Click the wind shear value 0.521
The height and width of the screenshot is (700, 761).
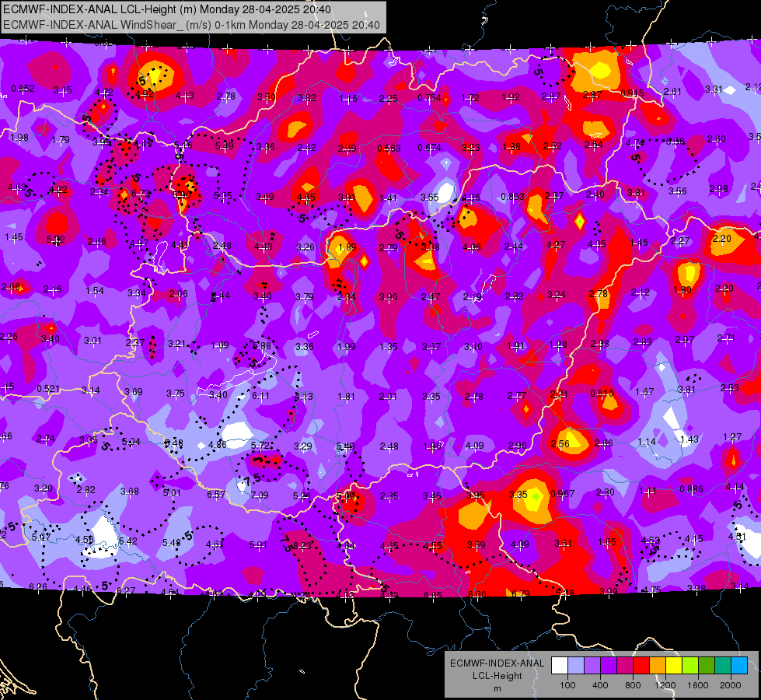48,389
